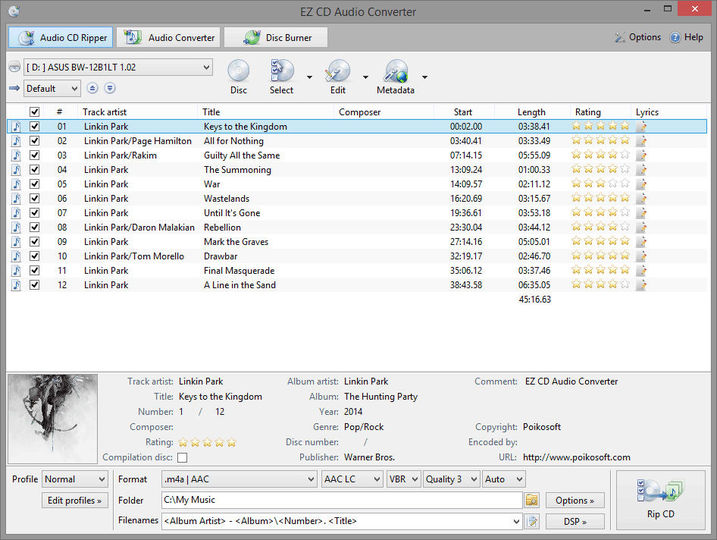Click the album cover art thumbnail
Viewport: 717px width, 540px height.
(x=53, y=418)
